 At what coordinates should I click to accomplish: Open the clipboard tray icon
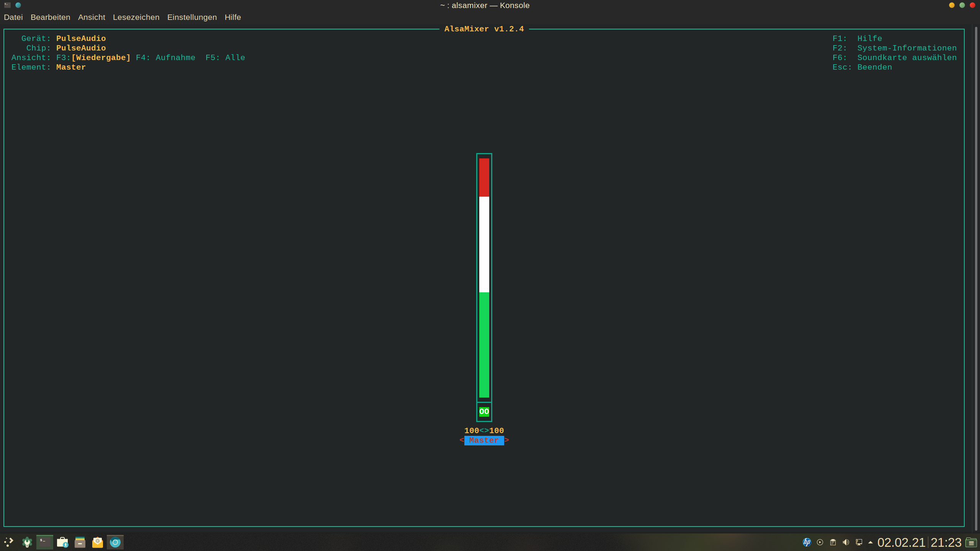click(x=833, y=542)
